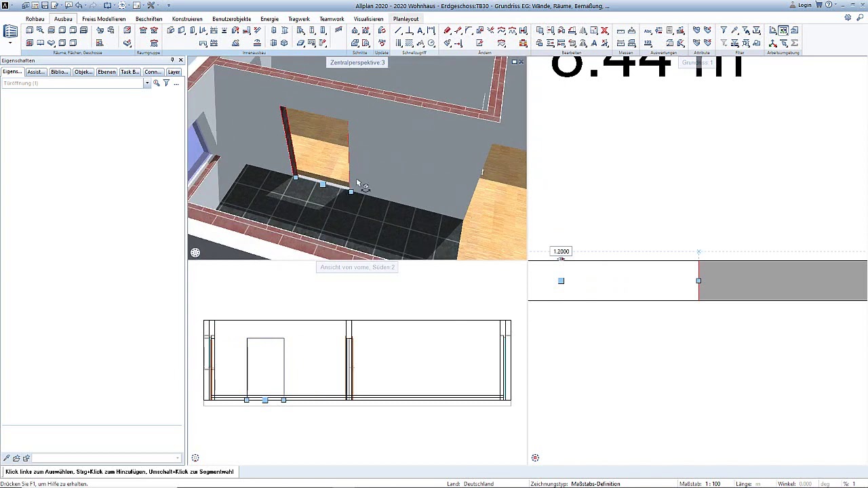This screenshot has height=488, width=868.
Task: Click the eyedropper icon at the Eigenschaften panel bottom
Action: click(x=7, y=458)
